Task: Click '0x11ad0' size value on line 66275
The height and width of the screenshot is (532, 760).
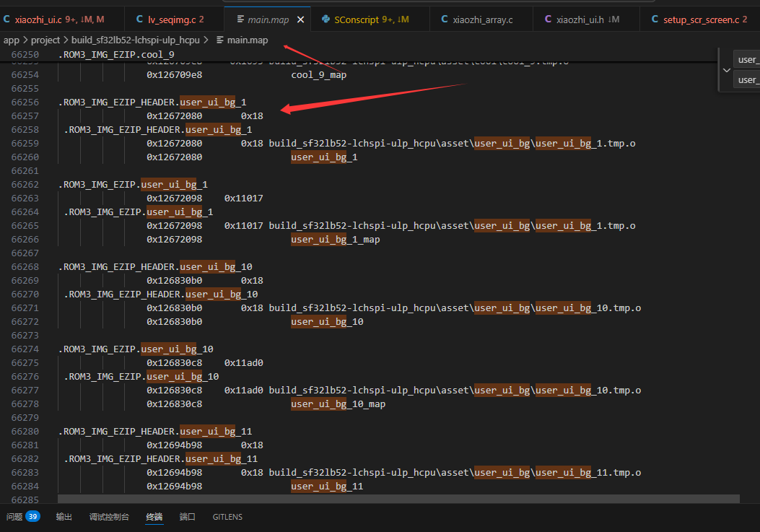Action: [x=244, y=363]
